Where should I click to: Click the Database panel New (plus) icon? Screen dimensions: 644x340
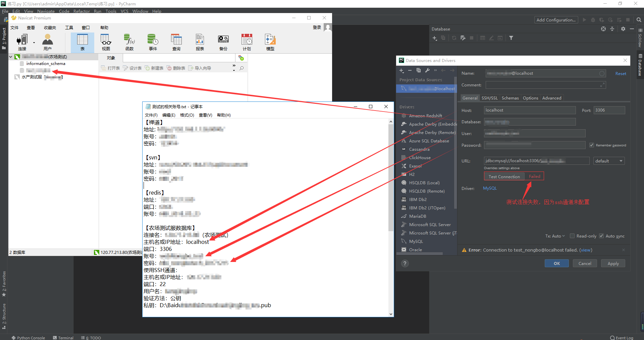[435, 38]
